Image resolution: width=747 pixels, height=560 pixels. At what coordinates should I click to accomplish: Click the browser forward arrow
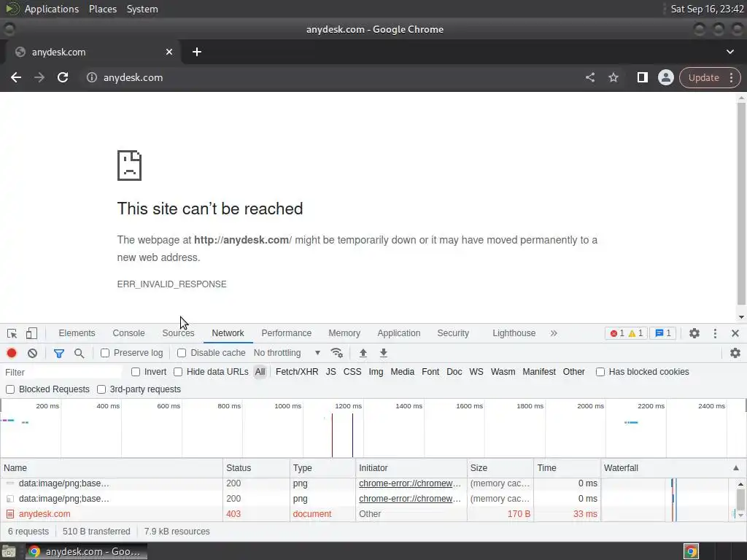point(39,77)
